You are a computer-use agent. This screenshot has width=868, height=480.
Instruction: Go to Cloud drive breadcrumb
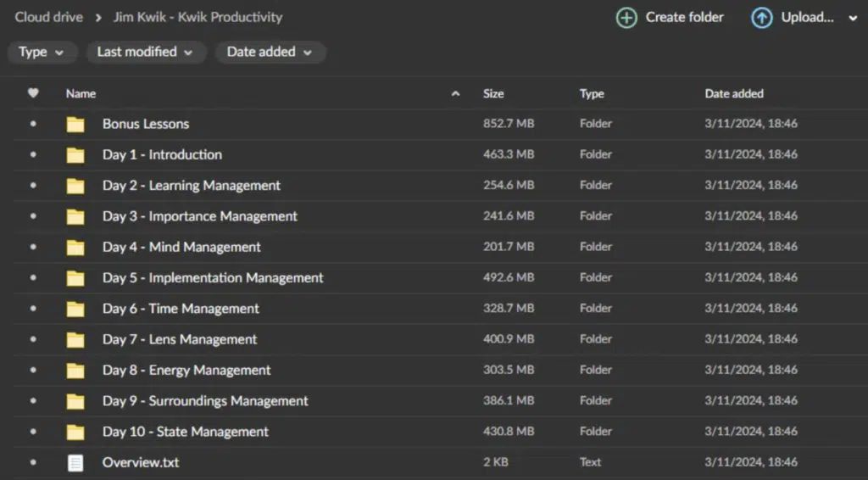[x=48, y=17]
